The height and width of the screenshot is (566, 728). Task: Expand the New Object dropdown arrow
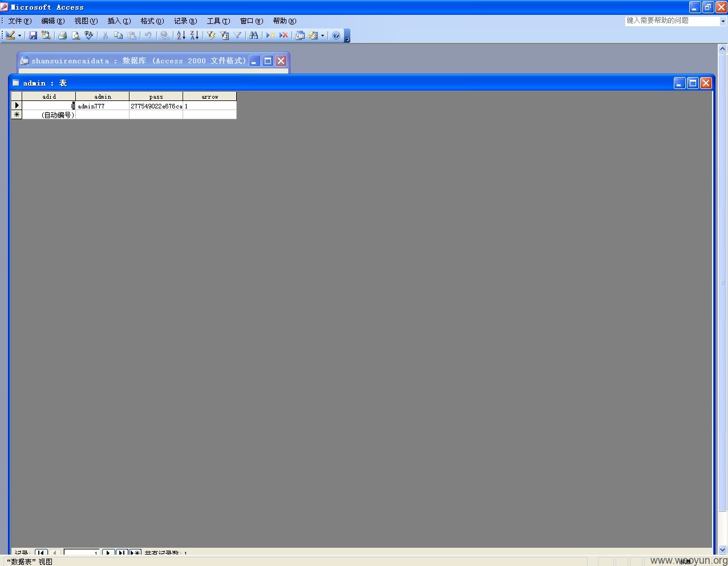(x=322, y=35)
